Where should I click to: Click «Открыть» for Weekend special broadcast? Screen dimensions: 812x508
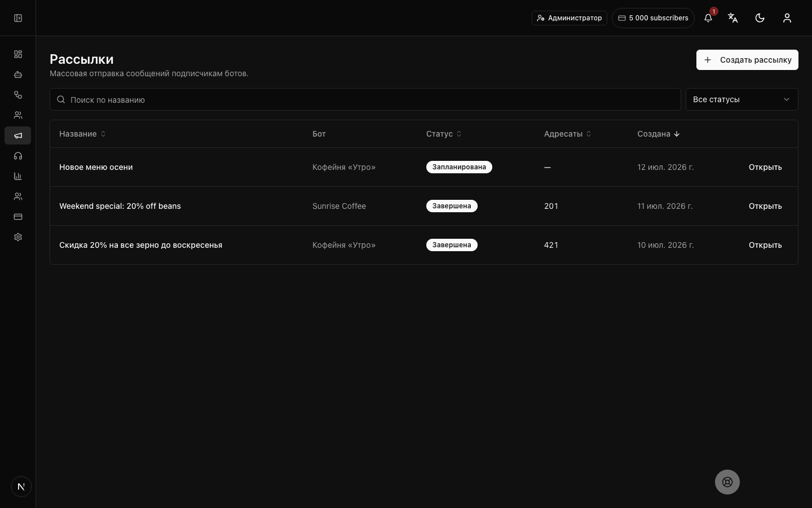point(765,206)
